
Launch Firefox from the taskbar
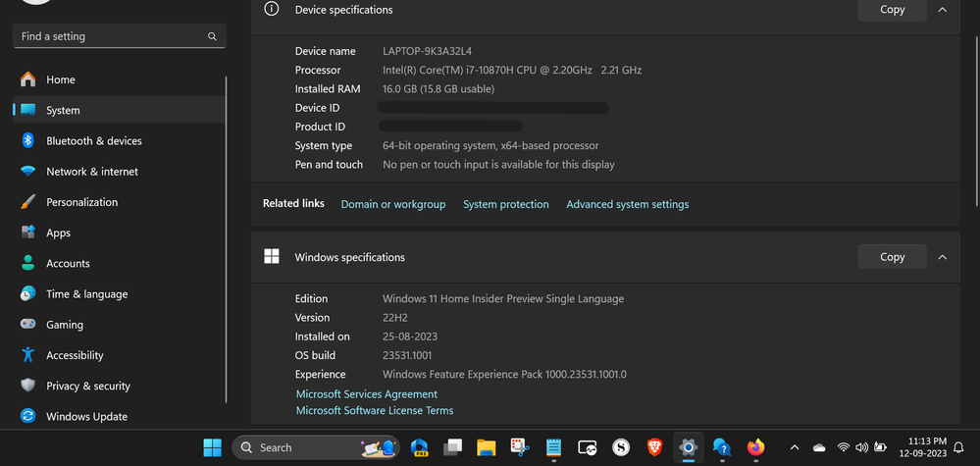(755, 447)
